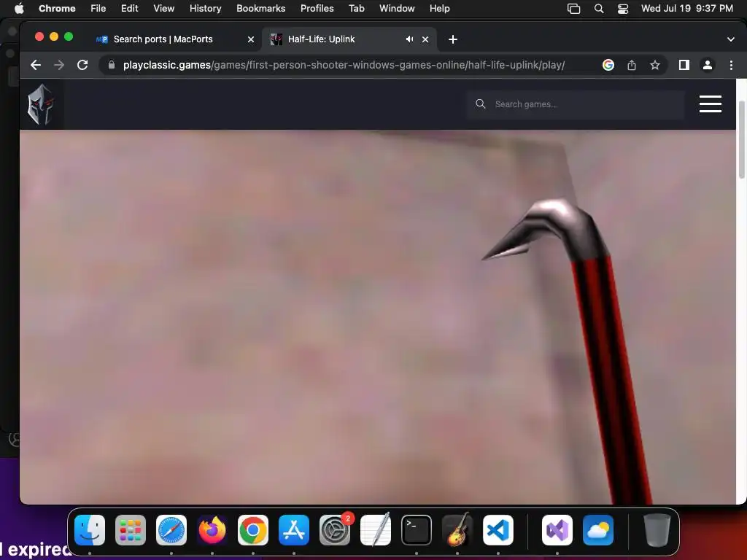This screenshot has width=747, height=560.
Task: Open System Settings from the Dock
Action: [x=335, y=530]
